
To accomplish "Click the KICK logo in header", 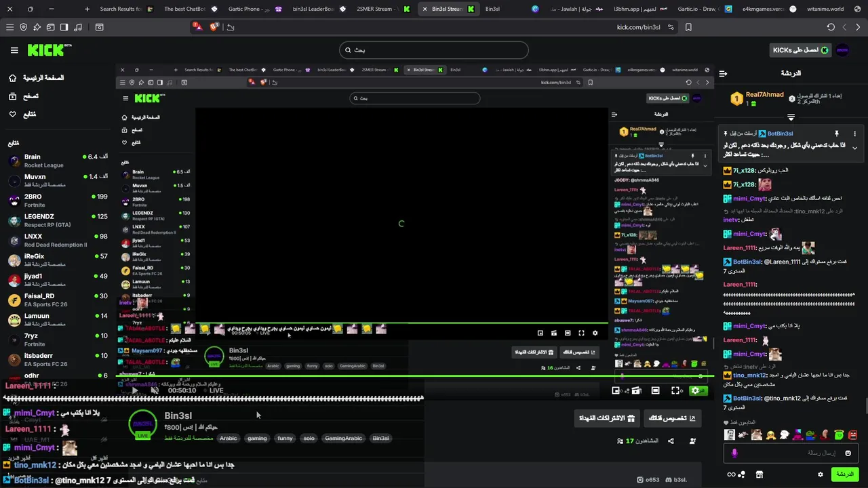I will (x=49, y=50).
